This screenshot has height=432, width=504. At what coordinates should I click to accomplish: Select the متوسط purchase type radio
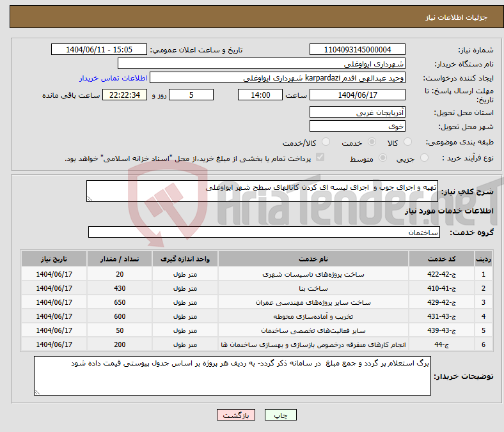[x=382, y=158]
